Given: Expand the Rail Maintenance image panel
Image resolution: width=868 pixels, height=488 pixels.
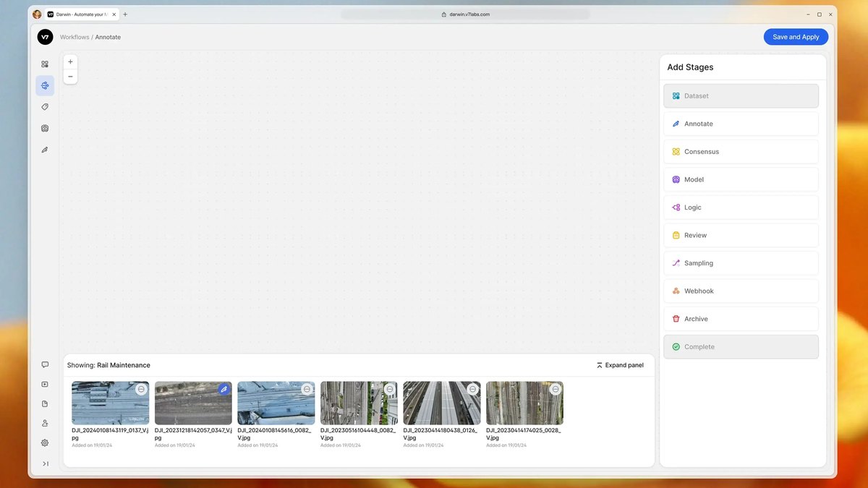Looking at the screenshot, I should pyautogui.click(x=620, y=365).
